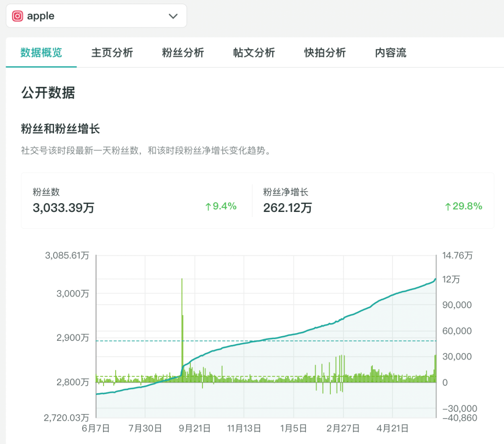Click the 粉丝数 value 3,033.39万
The image size is (504, 444).
coord(63,208)
